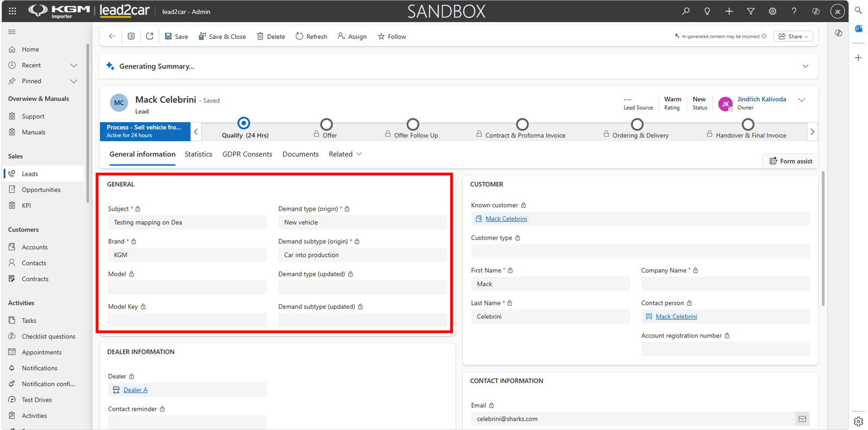The width and height of the screenshot is (868, 430).
Task: Click Save & Close
Action: [x=222, y=36]
